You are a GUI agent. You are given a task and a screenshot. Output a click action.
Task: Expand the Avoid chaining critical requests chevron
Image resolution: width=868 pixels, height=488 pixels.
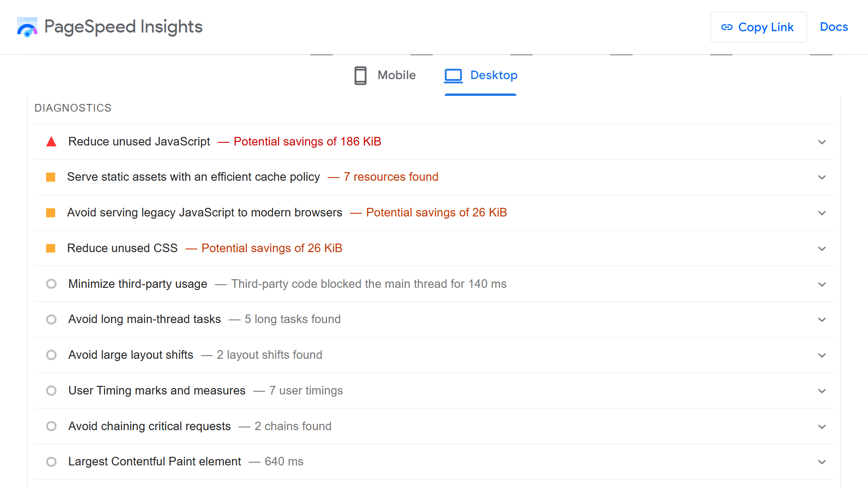822,427
